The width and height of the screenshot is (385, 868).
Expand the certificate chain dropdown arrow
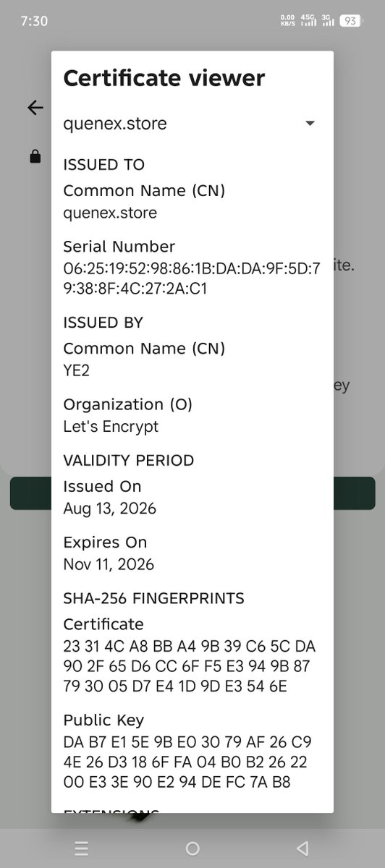pyautogui.click(x=310, y=124)
